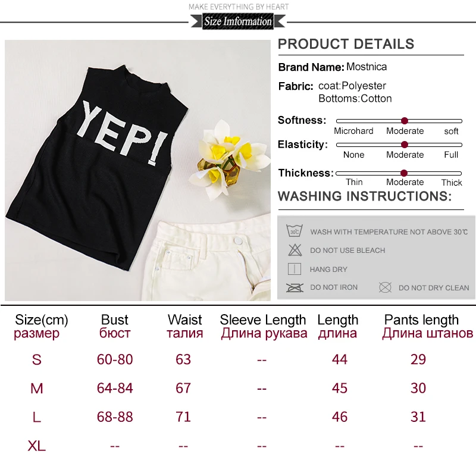Image resolution: width=476 pixels, height=476 pixels.
Task: Click the M bust value 64-84
Action: (115, 388)
